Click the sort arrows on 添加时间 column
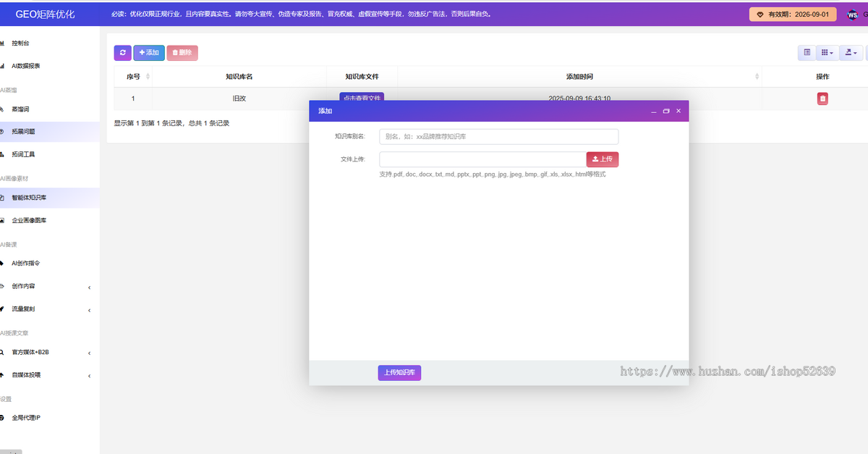Image resolution: width=868 pixels, height=454 pixels. tap(757, 77)
